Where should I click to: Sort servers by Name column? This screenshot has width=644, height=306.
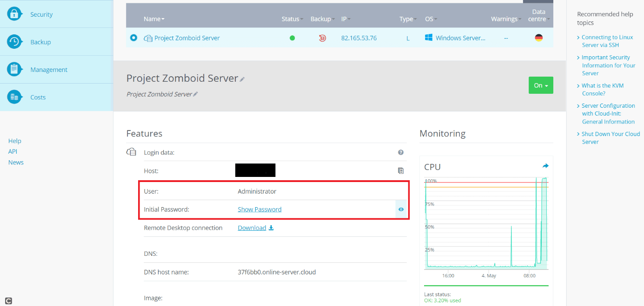point(154,19)
